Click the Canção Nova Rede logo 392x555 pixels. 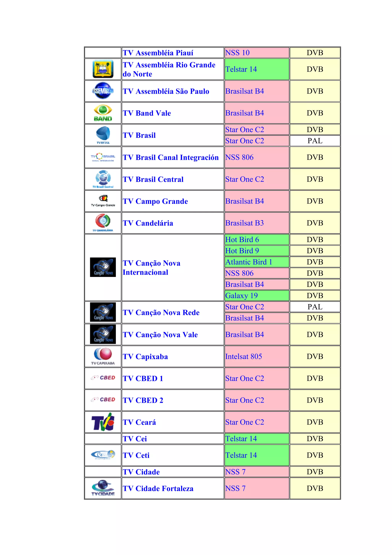[103, 312]
